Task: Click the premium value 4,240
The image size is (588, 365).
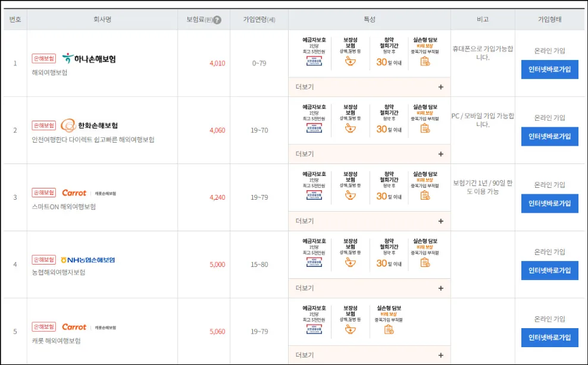Action: (x=217, y=197)
